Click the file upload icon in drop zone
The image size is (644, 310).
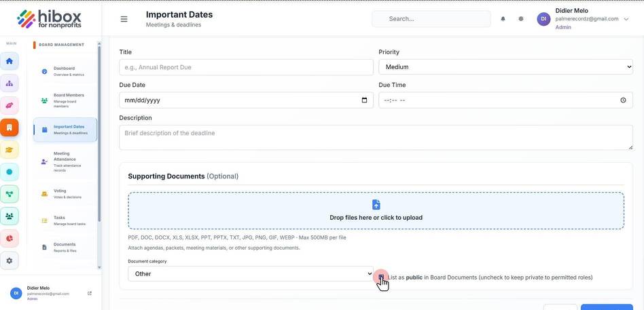point(376,205)
